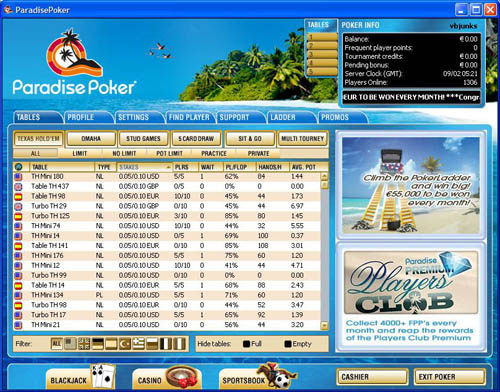
Task: Sort by the Stakes column arrow
Action: pos(168,167)
